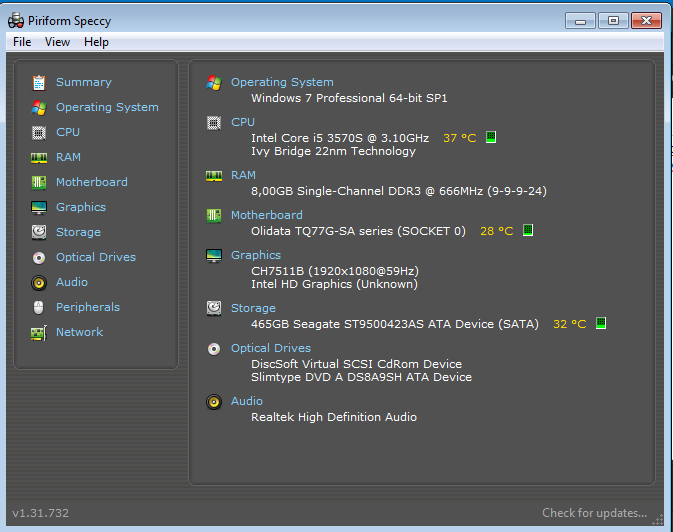Screen dimensions: 673x532
Task: Select Optical Drives in sidebar
Action: [96, 257]
